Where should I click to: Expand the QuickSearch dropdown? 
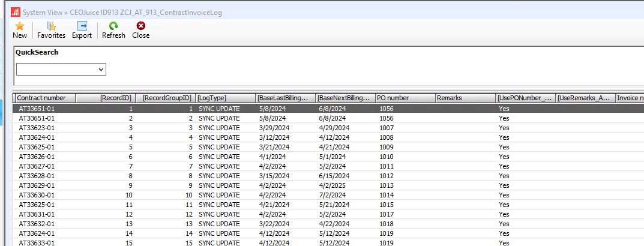100,70
